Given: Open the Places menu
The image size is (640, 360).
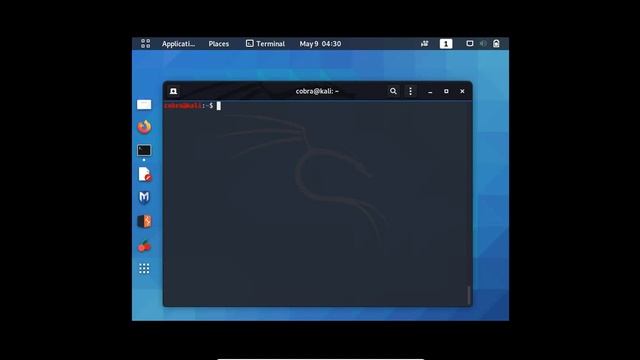Looking at the screenshot, I should pos(219,44).
